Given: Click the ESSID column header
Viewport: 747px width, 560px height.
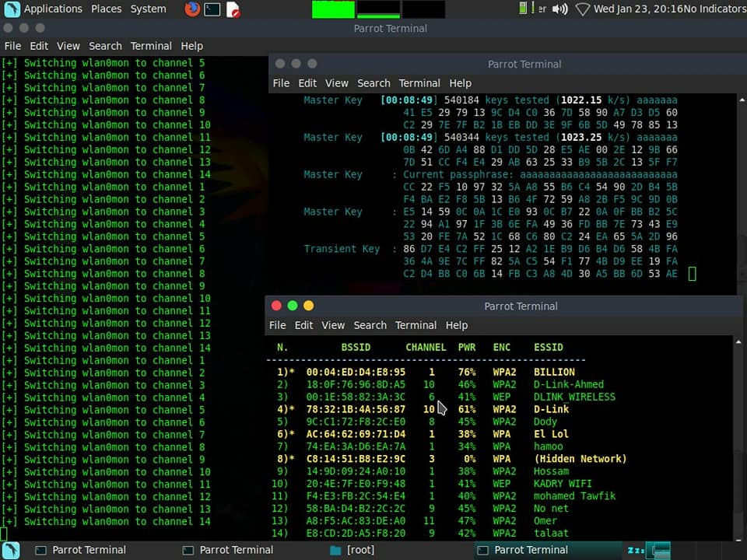Looking at the screenshot, I should tap(549, 347).
